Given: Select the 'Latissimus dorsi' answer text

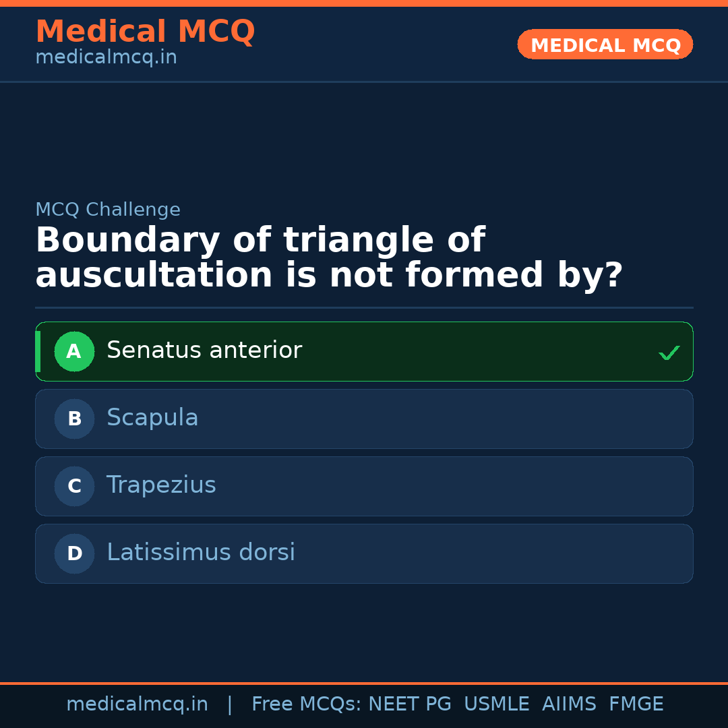Looking at the screenshot, I should pos(200,553).
